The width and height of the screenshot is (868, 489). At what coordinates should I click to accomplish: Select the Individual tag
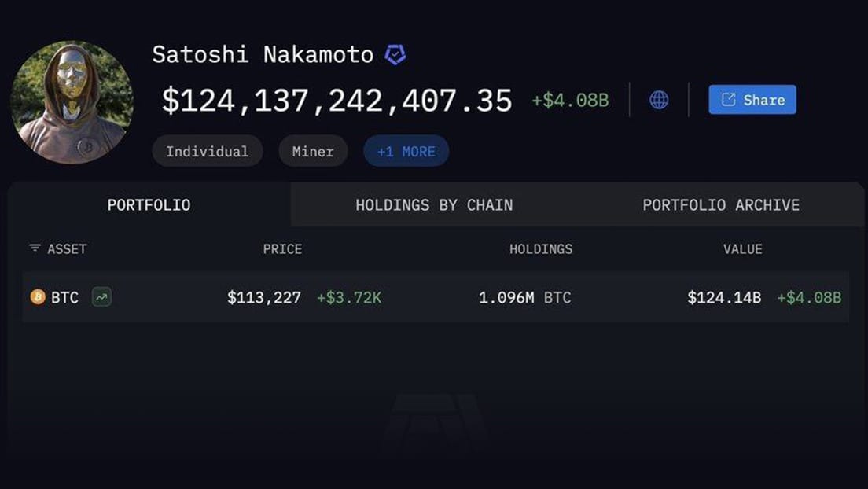[207, 152]
